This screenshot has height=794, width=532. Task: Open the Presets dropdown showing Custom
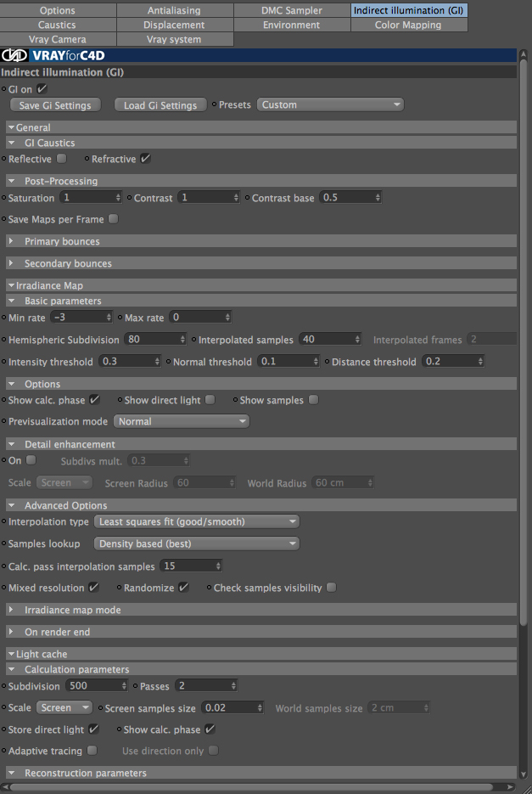point(330,104)
